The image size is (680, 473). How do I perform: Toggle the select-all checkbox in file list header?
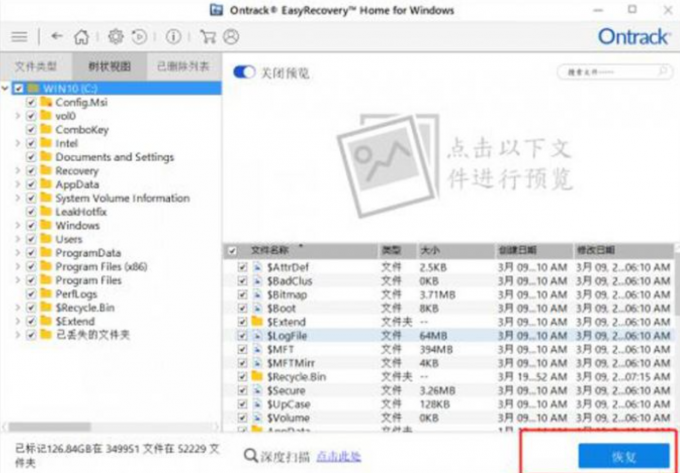point(233,250)
